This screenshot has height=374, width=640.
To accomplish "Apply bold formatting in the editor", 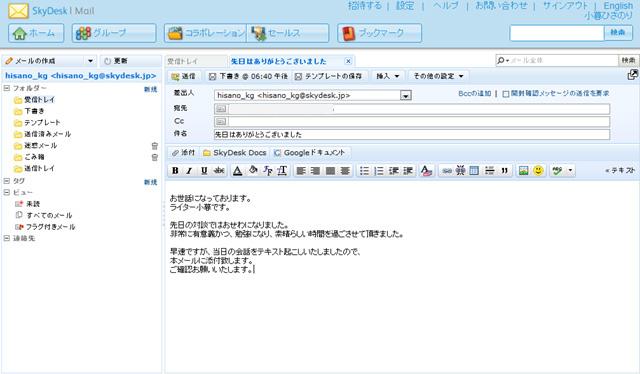I will coord(175,171).
